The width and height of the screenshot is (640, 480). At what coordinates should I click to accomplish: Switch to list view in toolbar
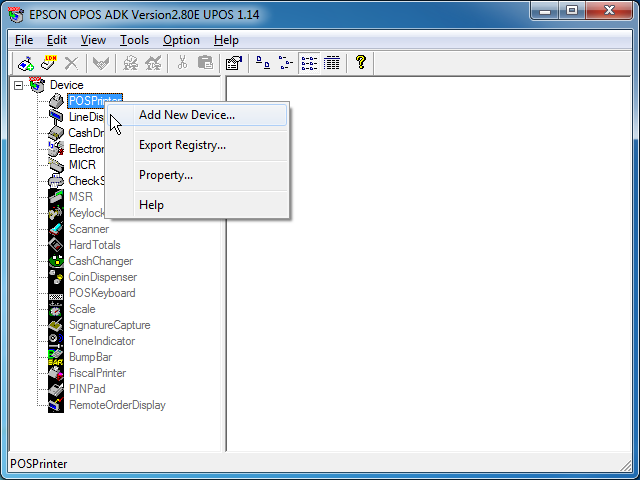tap(309, 63)
